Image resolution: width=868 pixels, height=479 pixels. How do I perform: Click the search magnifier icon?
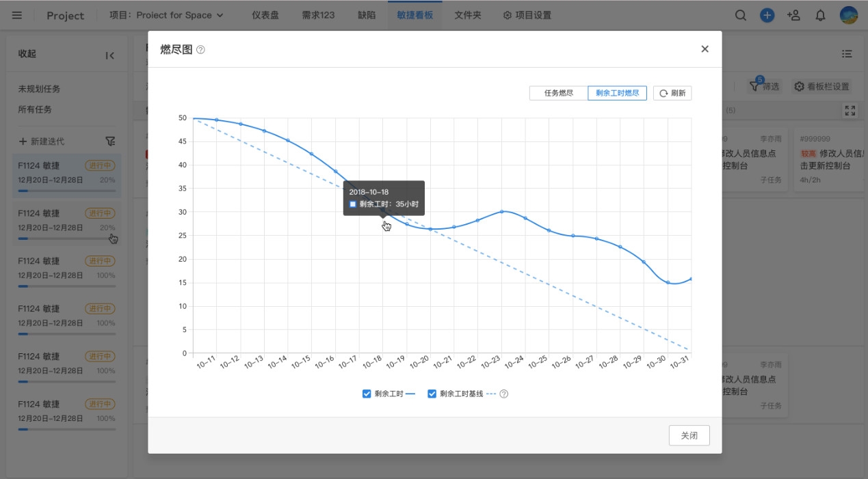coord(740,15)
